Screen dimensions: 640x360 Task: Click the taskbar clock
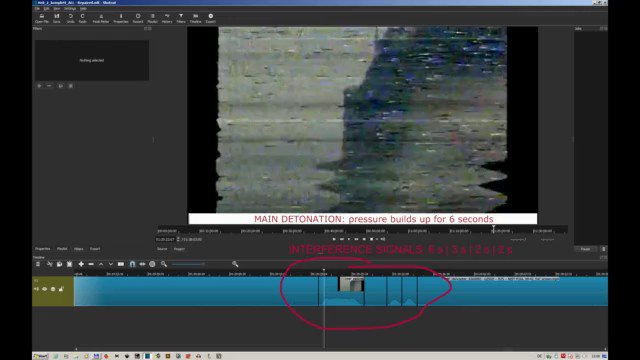(596, 356)
